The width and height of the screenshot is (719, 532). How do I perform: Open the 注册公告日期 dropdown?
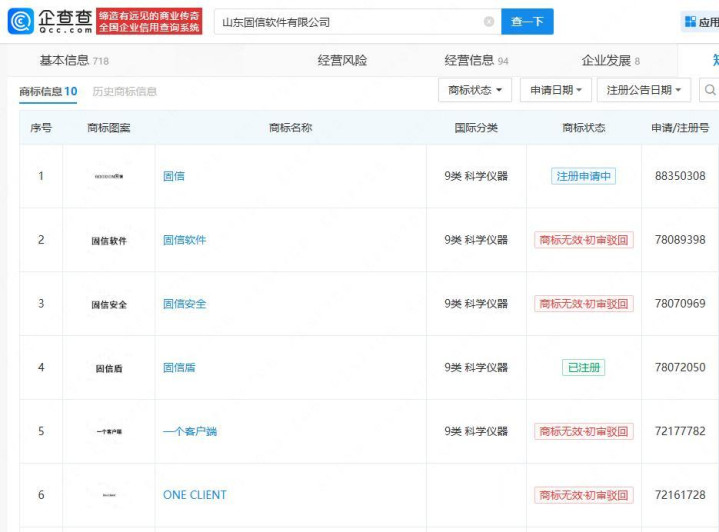645,90
